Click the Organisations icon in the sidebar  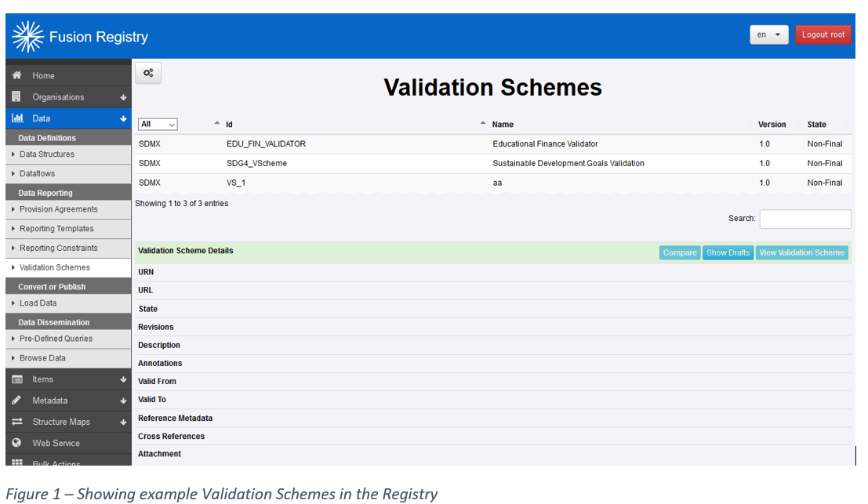coord(15,96)
